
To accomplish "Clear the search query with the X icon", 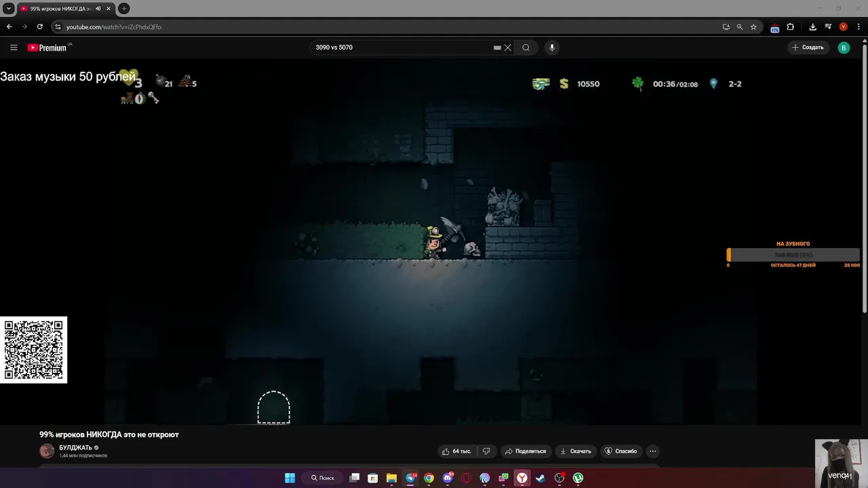I will tap(507, 47).
